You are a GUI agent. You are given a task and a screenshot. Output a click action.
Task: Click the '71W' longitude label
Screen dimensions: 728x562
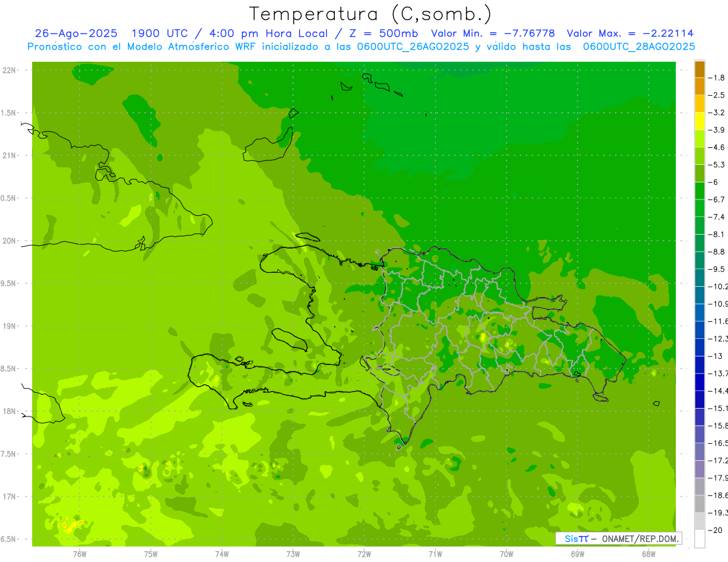click(x=435, y=554)
